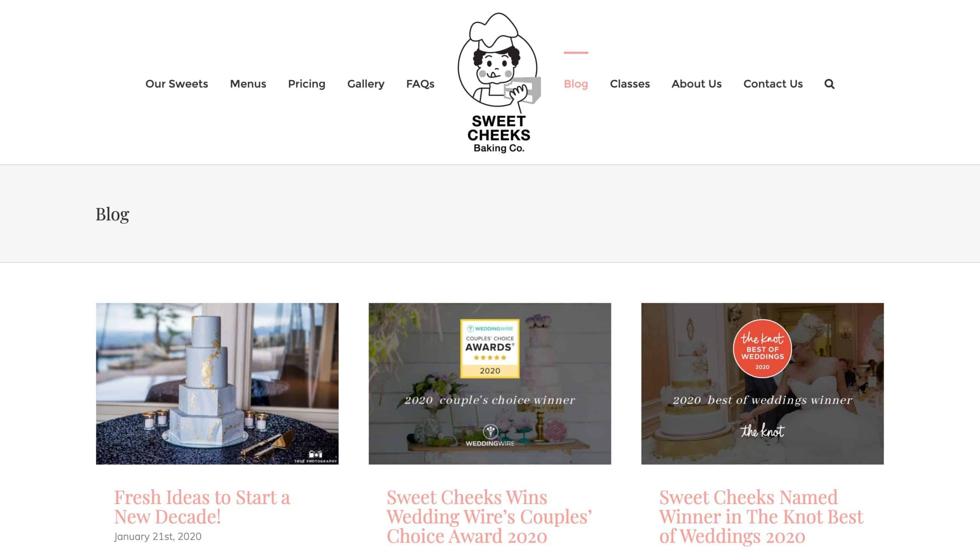Select the Blog nav item

(576, 84)
